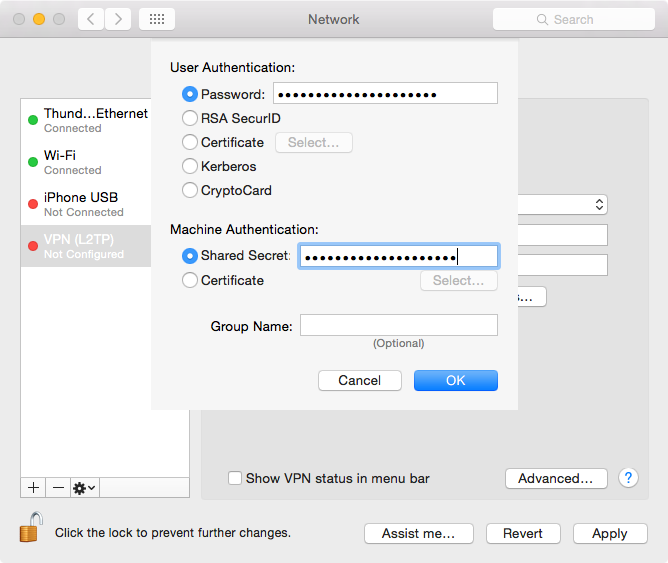Choose Kerberos user authentication
The image size is (668, 563).
click(190, 166)
